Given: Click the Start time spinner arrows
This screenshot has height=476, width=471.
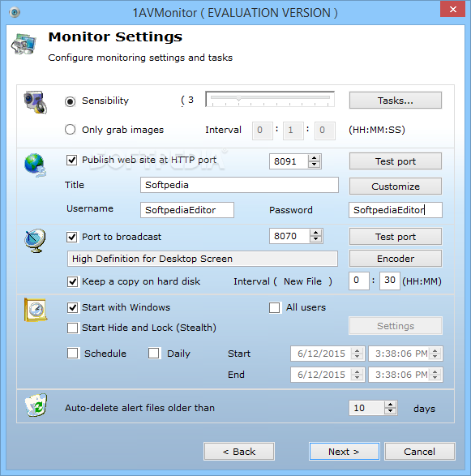Looking at the screenshot, I should [435, 354].
